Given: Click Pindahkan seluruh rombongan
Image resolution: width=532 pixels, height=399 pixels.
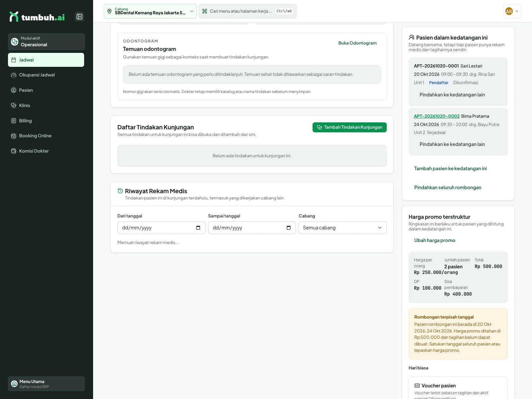Looking at the screenshot, I should 448,188.
